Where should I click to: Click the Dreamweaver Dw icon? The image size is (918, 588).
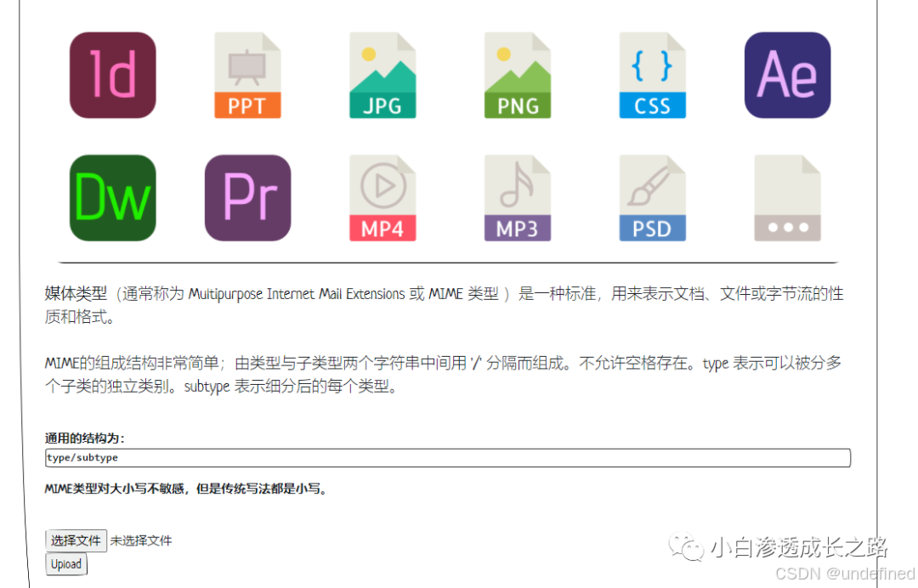click(x=112, y=198)
